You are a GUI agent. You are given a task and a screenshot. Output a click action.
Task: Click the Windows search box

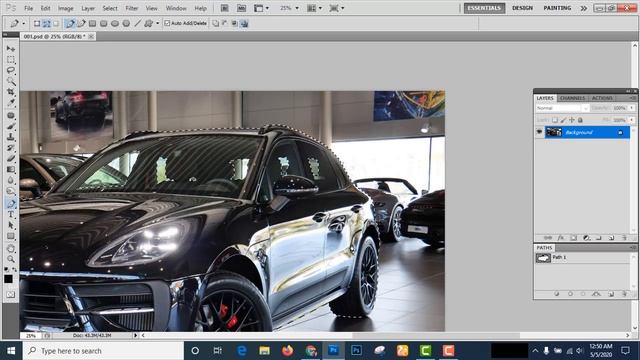(104, 351)
